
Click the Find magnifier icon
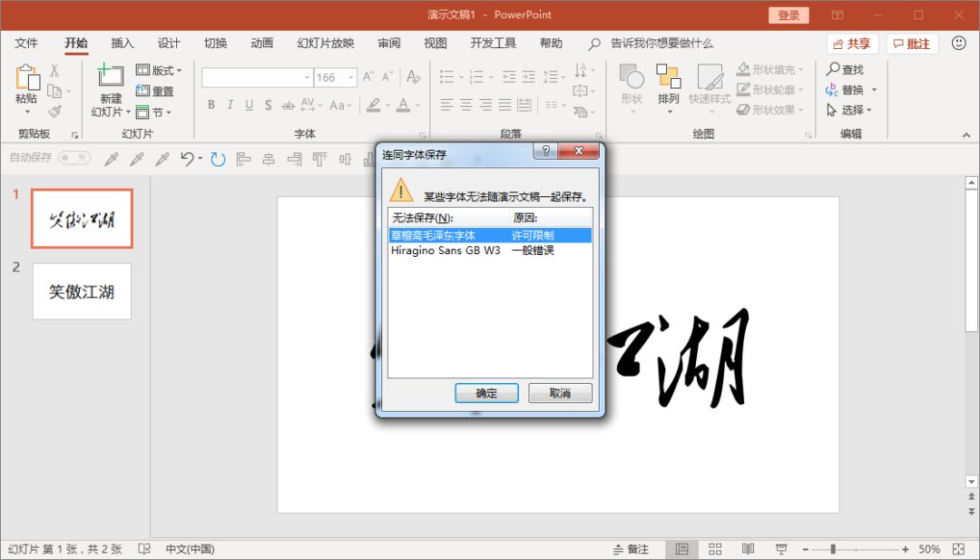pyautogui.click(x=833, y=69)
